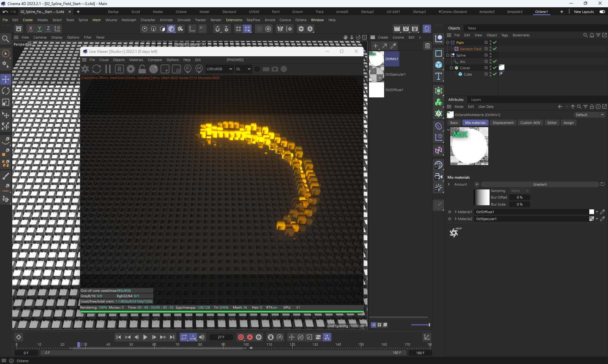
Task: Click the Octane settings gear icon
Action: click(x=130, y=69)
